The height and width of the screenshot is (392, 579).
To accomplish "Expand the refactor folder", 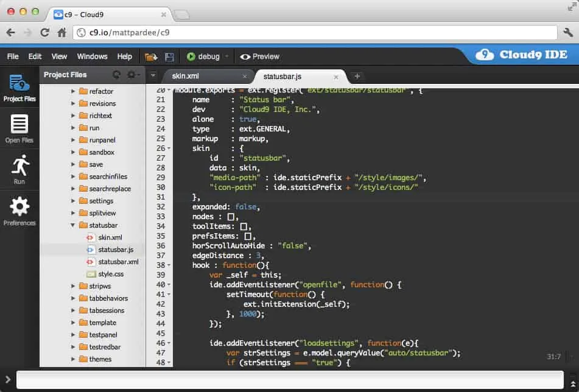I will click(x=72, y=91).
